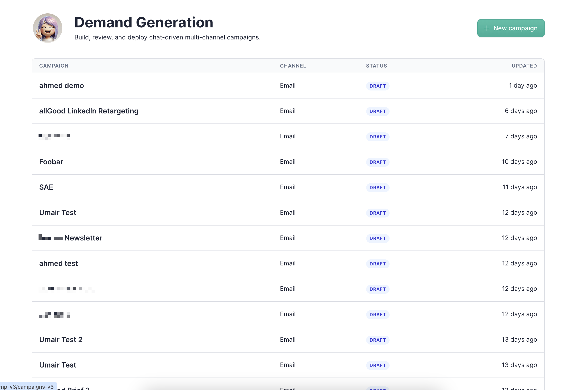
Task: Open the allGood LinkedIn Retargeting campaign
Action: [89, 111]
